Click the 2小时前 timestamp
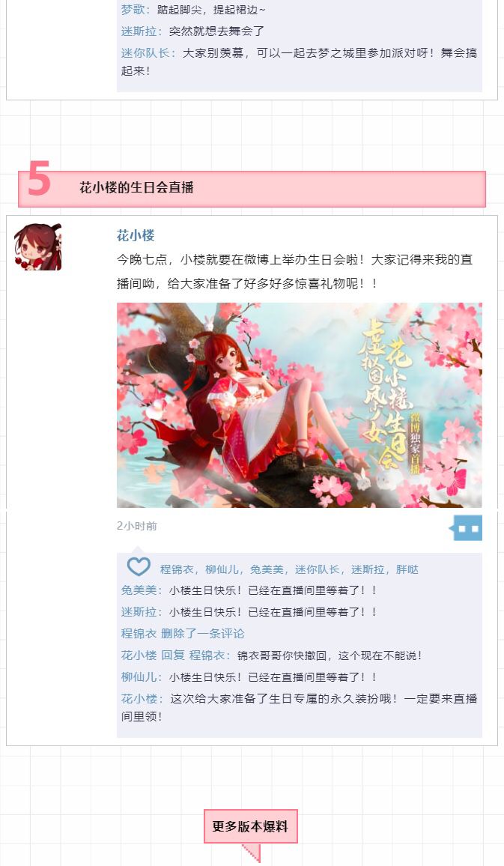504x866 pixels. pos(137,526)
